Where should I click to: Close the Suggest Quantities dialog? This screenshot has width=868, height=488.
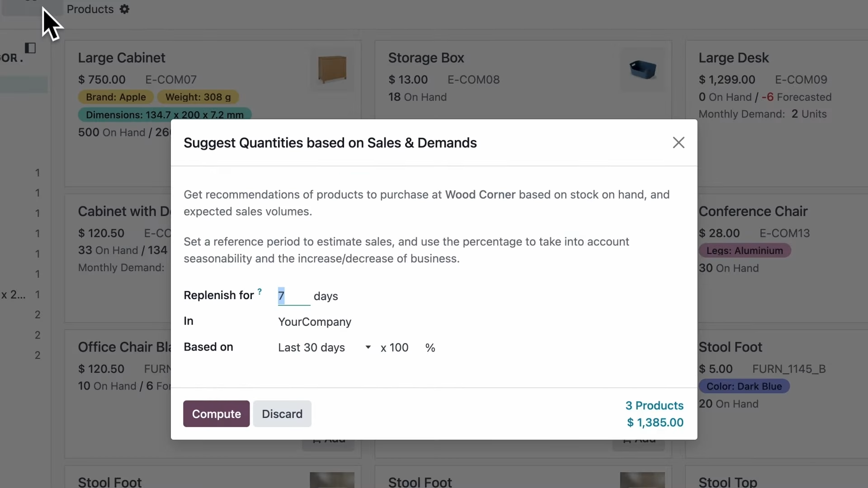(x=678, y=143)
